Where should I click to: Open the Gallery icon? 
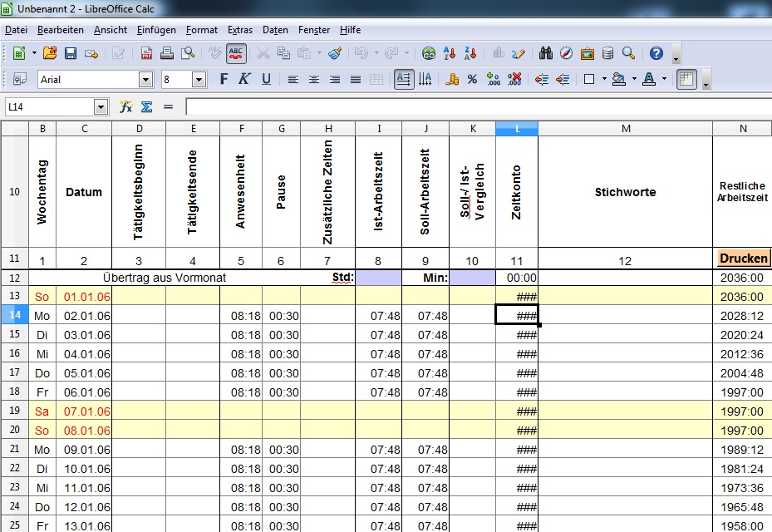(x=588, y=53)
